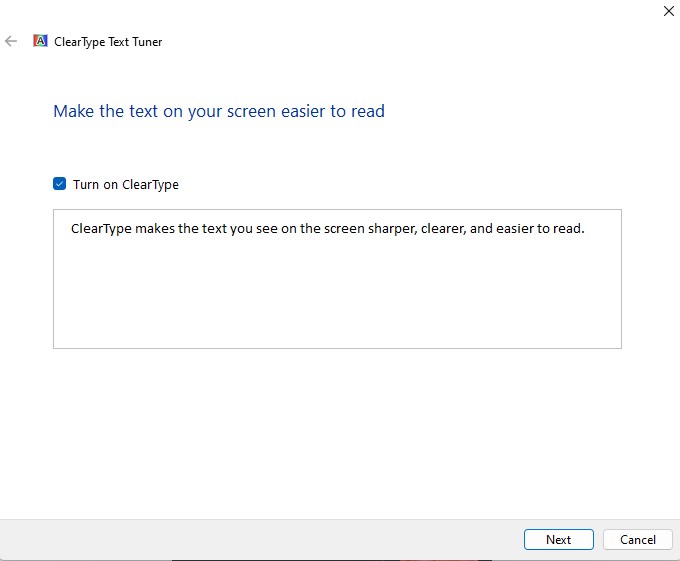Click the Next button

[x=559, y=539]
